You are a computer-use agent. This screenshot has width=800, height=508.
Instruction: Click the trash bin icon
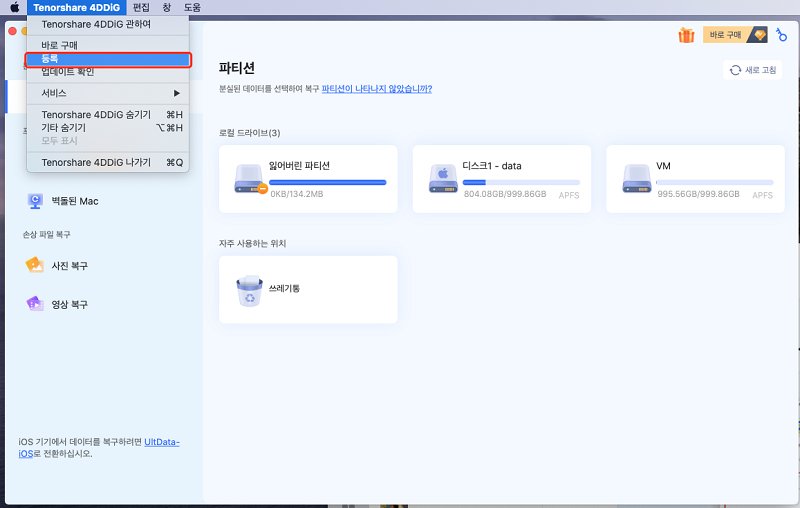pos(249,291)
